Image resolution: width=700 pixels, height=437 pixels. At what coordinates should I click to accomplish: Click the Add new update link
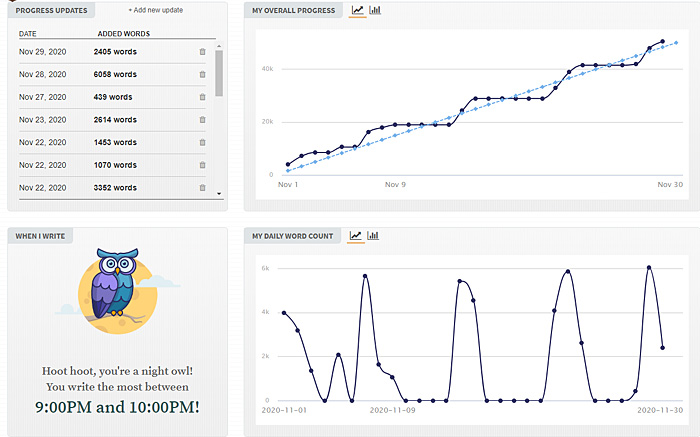pos(155,10)
